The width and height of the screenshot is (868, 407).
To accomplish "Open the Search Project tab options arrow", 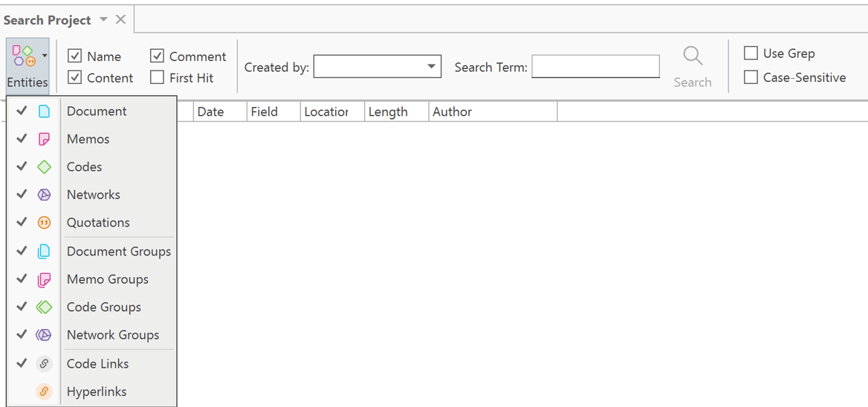I will click(x=103, y=19).
